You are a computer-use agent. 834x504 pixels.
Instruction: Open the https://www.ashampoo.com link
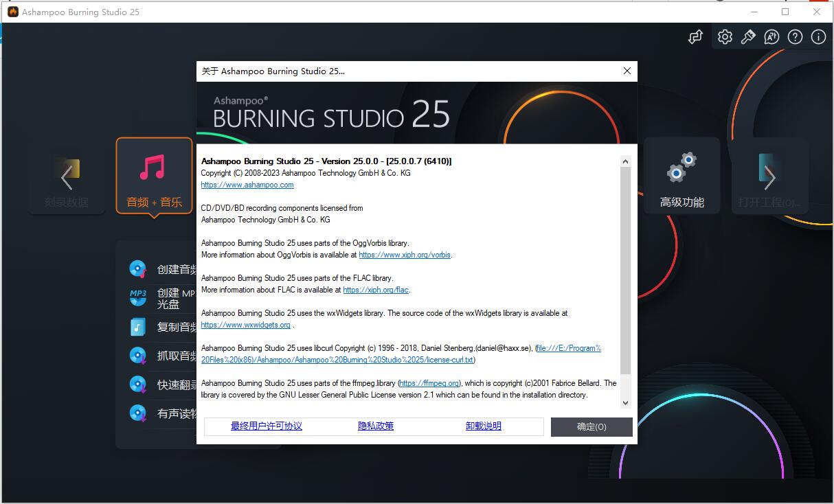click(x=247, y=185)
